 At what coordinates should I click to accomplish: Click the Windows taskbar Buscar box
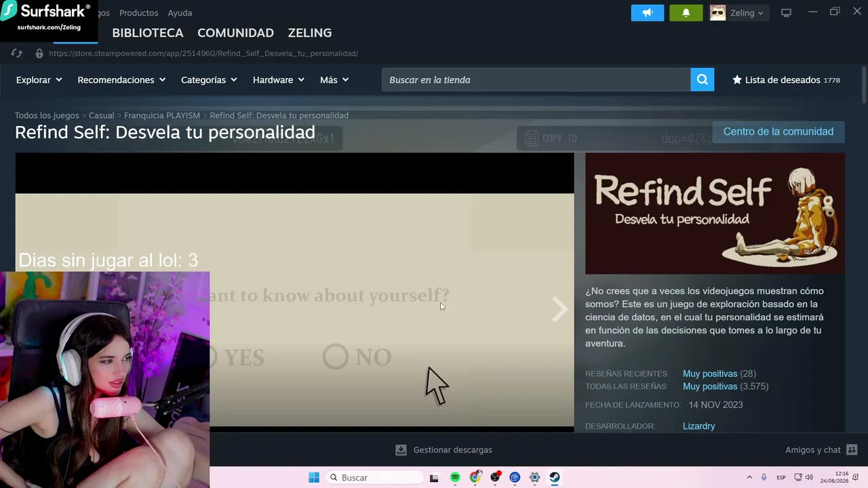375,478
